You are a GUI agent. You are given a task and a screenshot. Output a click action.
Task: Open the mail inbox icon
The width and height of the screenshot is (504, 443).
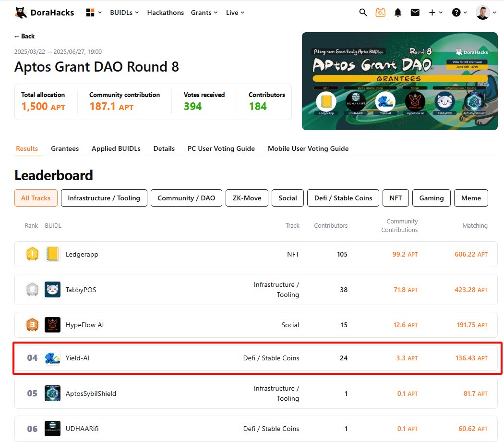pyautogui.click(x=415, y=12)
